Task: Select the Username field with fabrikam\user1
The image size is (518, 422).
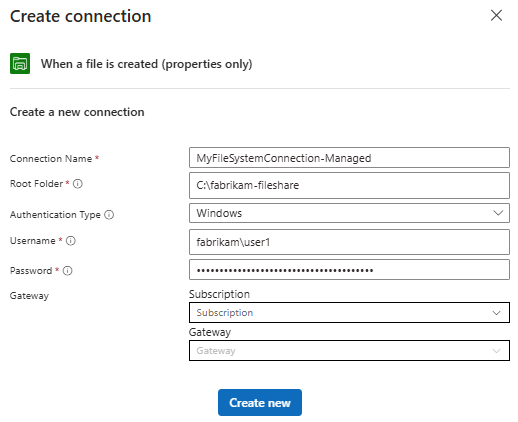Action: coord(349,242)
